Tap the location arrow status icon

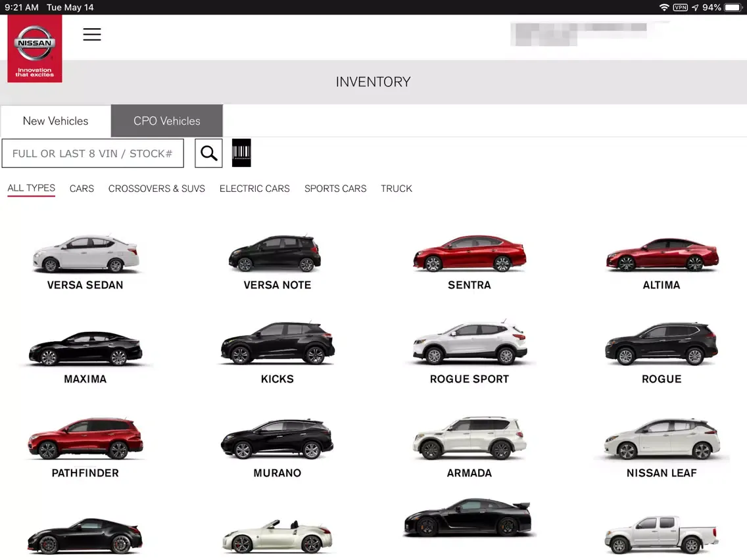pos(695,7)
